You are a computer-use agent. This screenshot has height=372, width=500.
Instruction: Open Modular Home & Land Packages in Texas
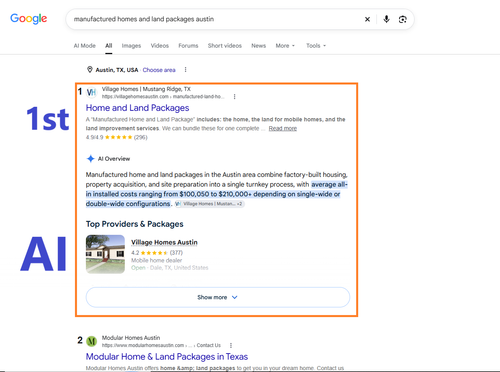click(x=167, y=357)
